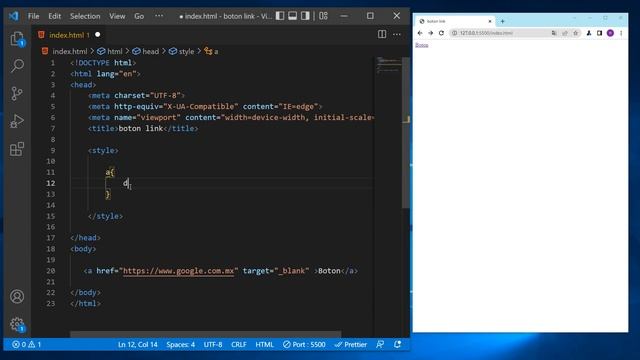Open the browser three-dot menu
Viewport: 640px width, 360px height.
(x=621, y=33)
